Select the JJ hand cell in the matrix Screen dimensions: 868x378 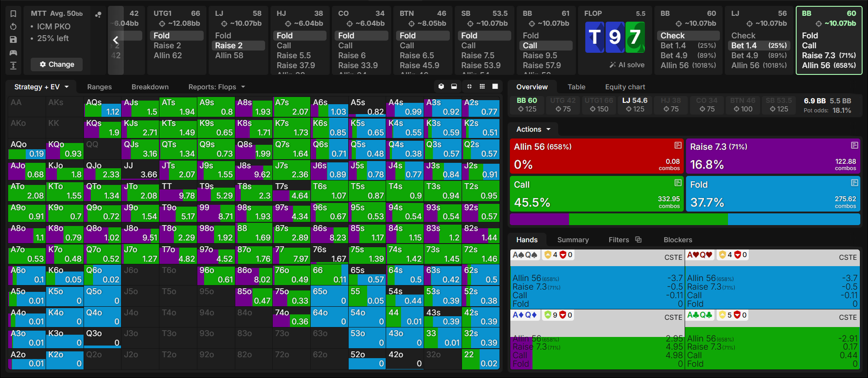coord(140,170)
